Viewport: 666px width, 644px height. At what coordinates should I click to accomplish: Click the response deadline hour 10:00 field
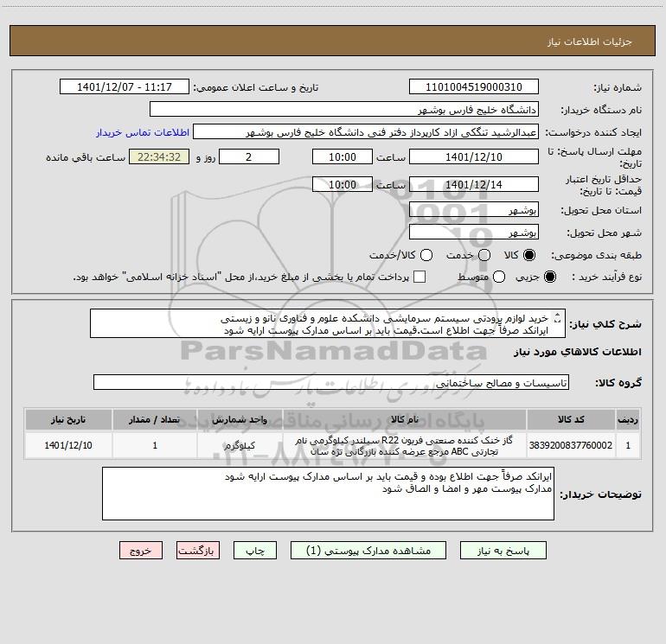(343, 156)
